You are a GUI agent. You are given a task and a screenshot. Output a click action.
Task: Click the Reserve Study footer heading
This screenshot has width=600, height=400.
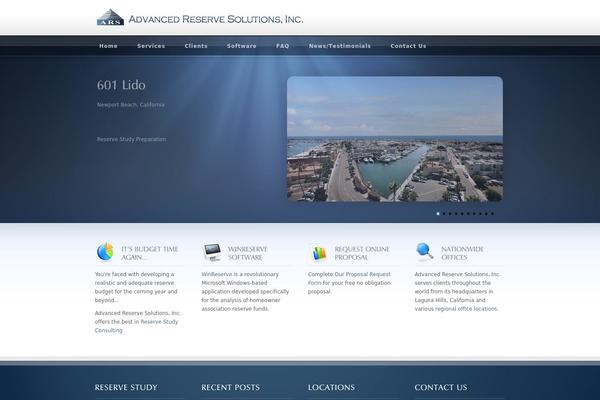[x=126, y=387]
